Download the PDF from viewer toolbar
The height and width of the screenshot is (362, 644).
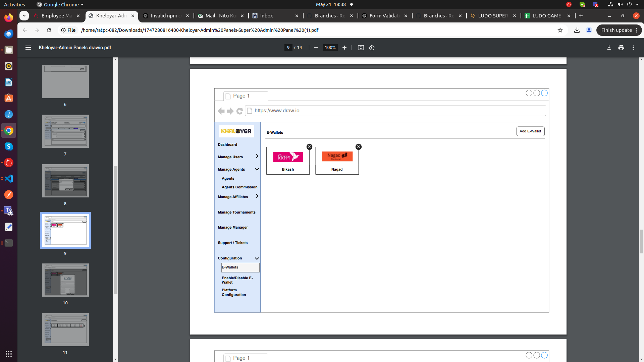tap(609, 48)
